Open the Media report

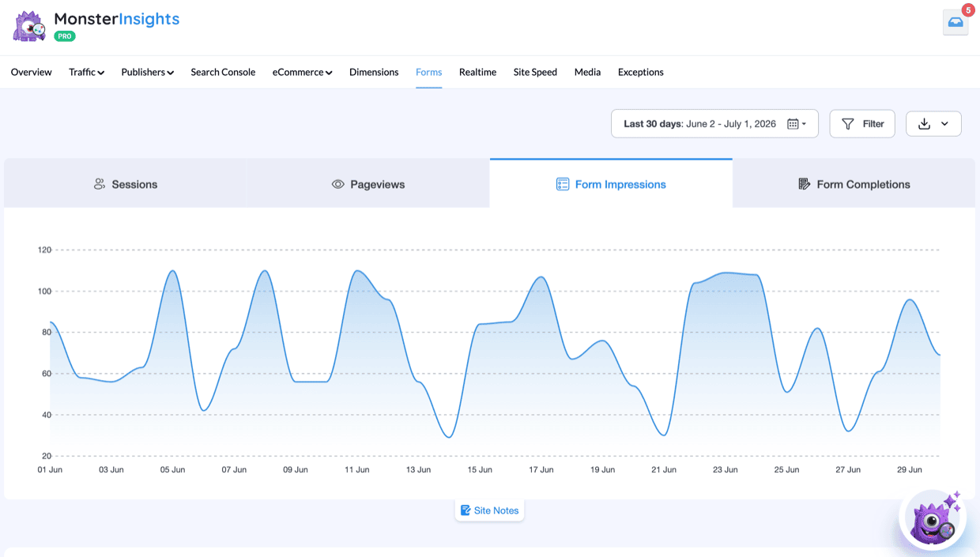pos(587,72)
